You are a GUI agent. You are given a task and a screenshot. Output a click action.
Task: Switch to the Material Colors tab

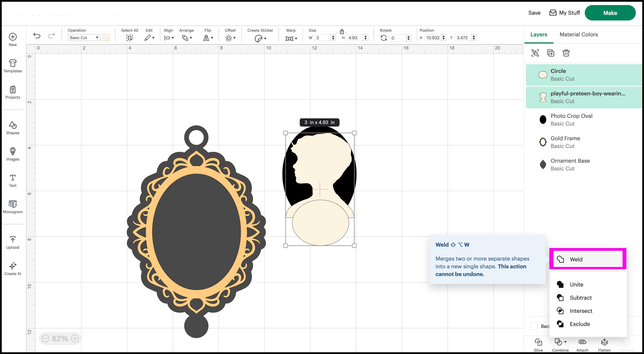click(578, 34)
